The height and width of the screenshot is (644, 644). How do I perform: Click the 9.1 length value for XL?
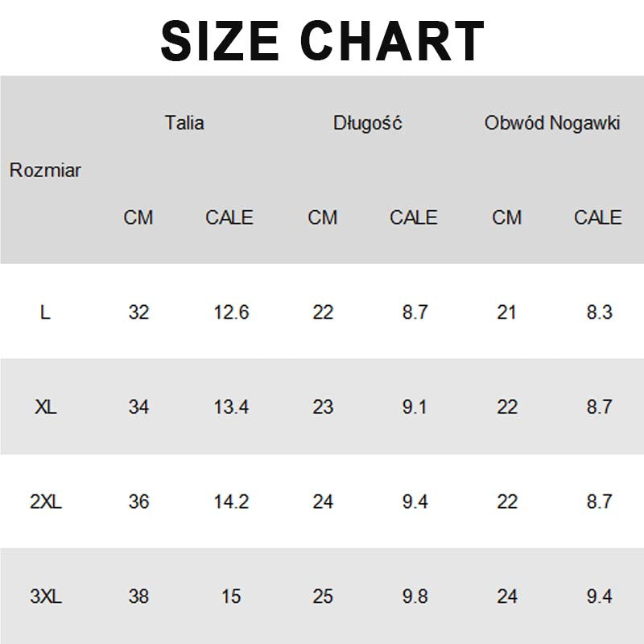415,407
